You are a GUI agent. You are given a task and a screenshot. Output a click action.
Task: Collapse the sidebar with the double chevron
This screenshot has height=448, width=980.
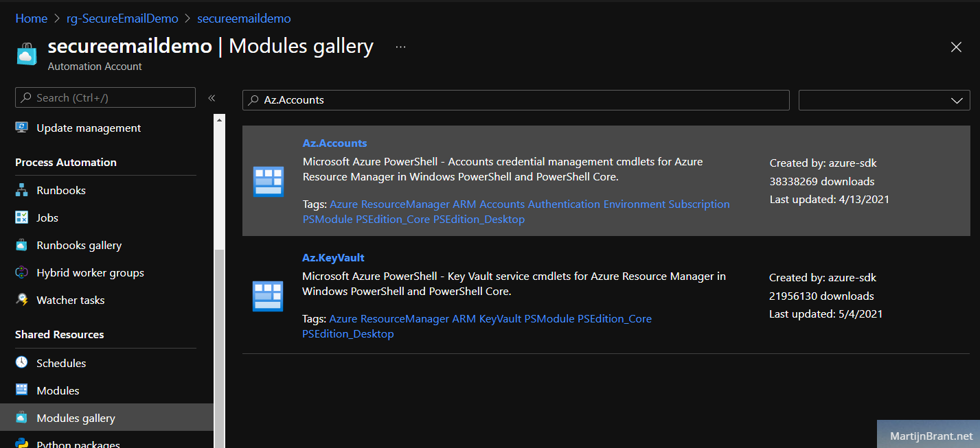tap(212, 98)
